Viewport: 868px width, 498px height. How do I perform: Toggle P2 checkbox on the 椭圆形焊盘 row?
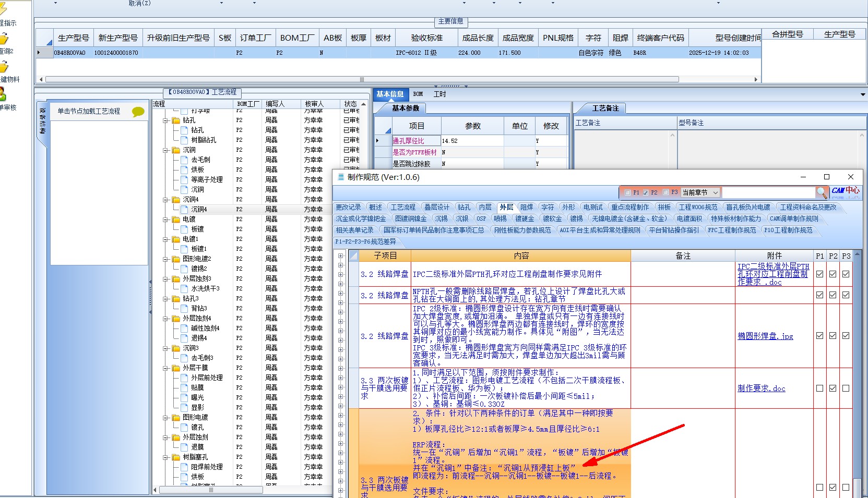click(x=833, y=335)
